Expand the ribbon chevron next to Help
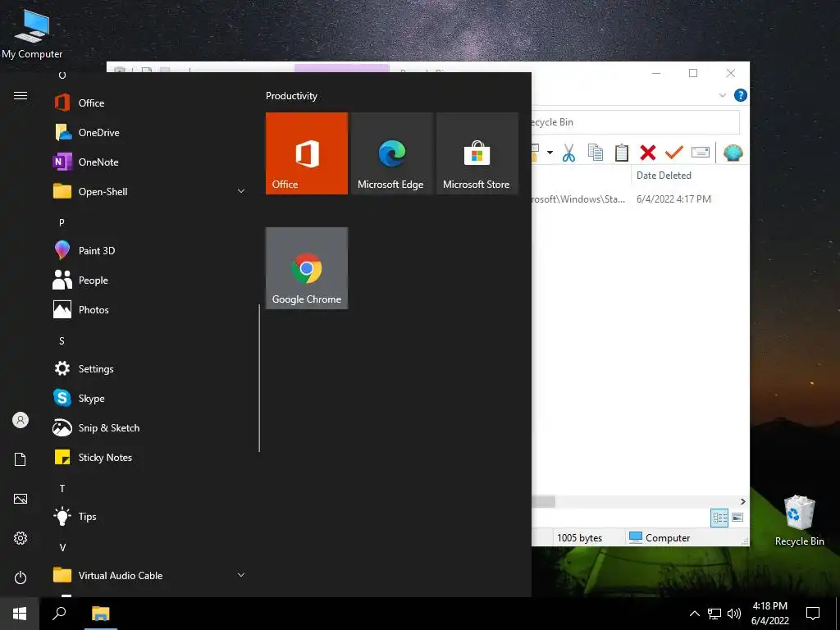 click(x=722, y=95)
